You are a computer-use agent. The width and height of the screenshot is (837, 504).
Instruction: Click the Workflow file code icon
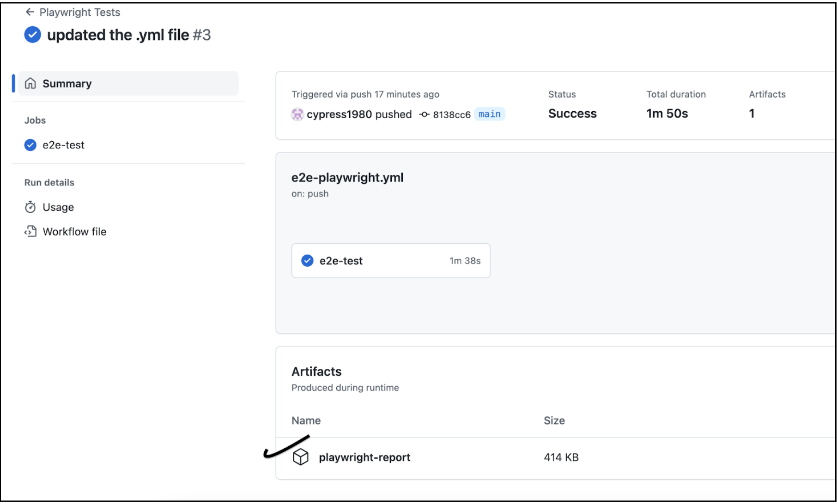tap(30, 232)
